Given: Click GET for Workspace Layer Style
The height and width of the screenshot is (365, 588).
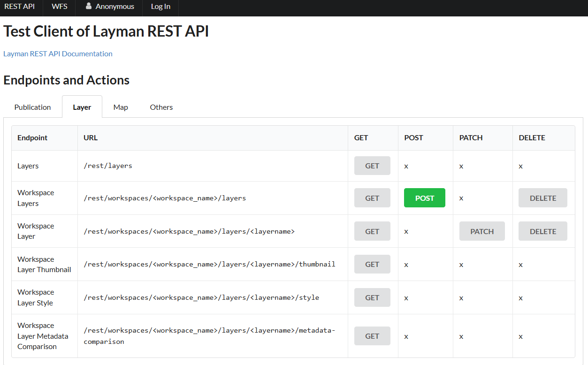Looking at the screenshot, I should coord(372,297).
